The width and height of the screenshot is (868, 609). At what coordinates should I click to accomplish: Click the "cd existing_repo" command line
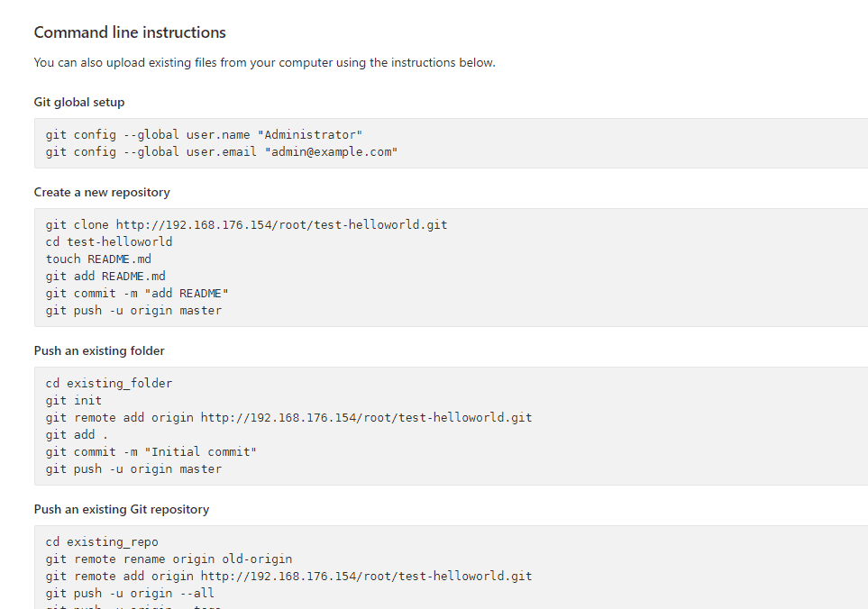[102, 541]
